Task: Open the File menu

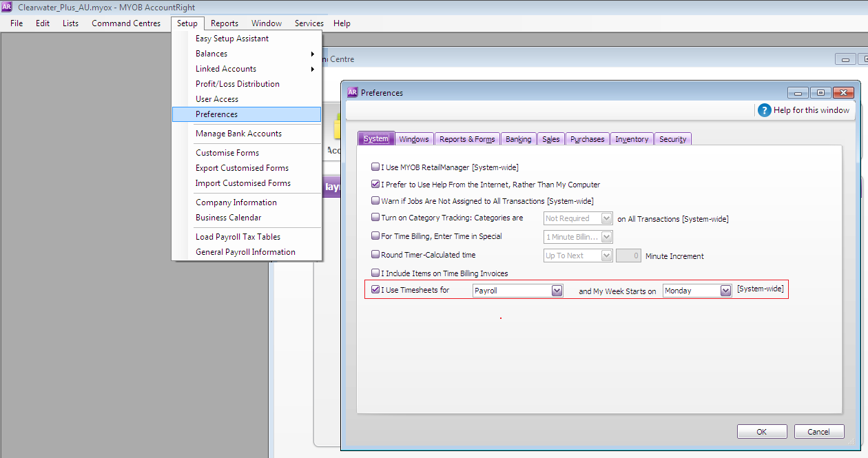Action: (x=17, y=23)
